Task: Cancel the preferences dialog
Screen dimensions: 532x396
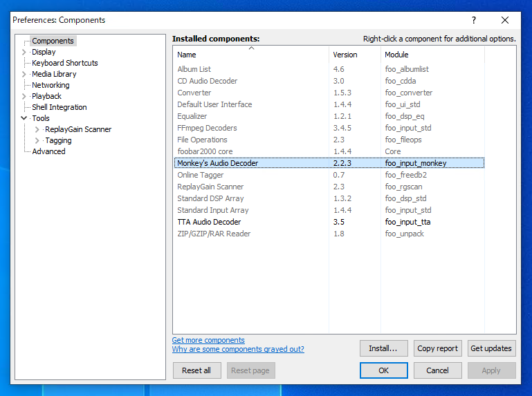Action: point(438,370)
